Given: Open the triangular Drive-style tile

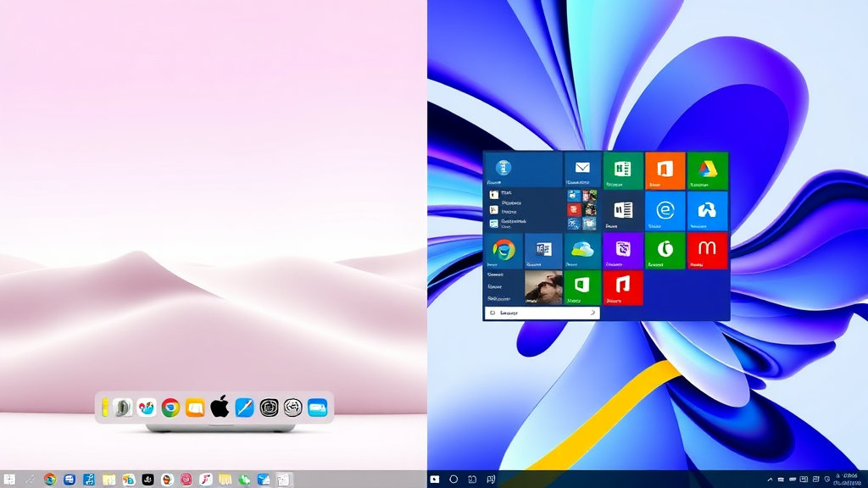Looking at the screenshot, I should click(707, 170).
